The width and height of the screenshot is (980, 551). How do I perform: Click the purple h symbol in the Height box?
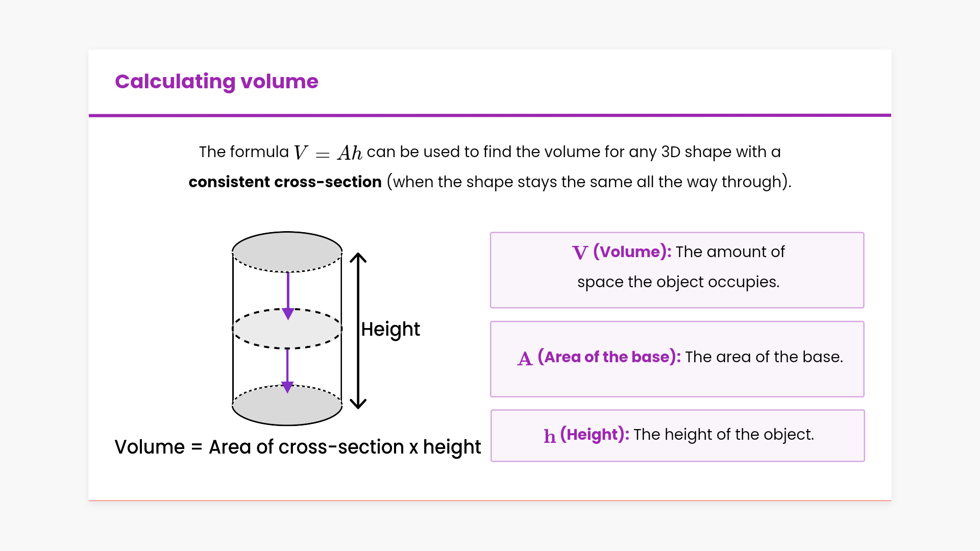[x=549, y=436]
